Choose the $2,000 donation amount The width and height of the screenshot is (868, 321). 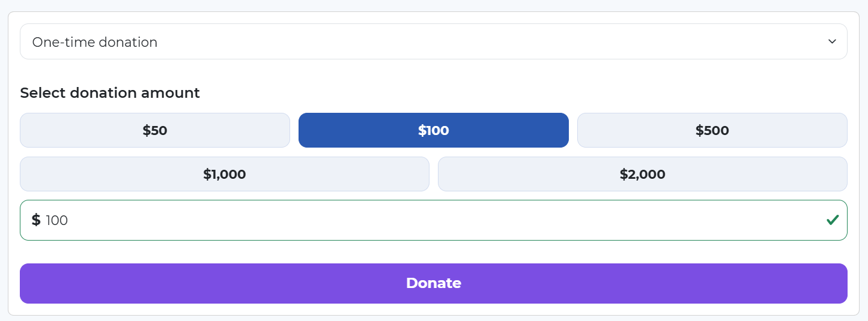pyautogui.click(x=642, y=175)
